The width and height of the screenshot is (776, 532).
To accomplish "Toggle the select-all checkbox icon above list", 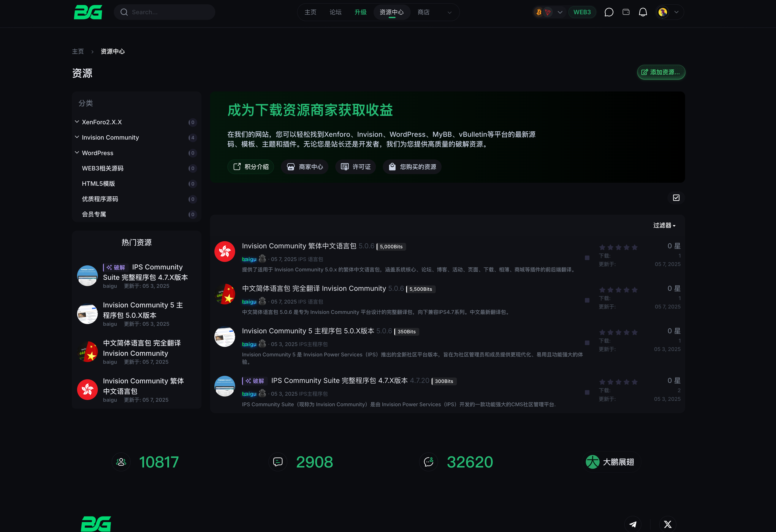I will [x=676, y=198].
